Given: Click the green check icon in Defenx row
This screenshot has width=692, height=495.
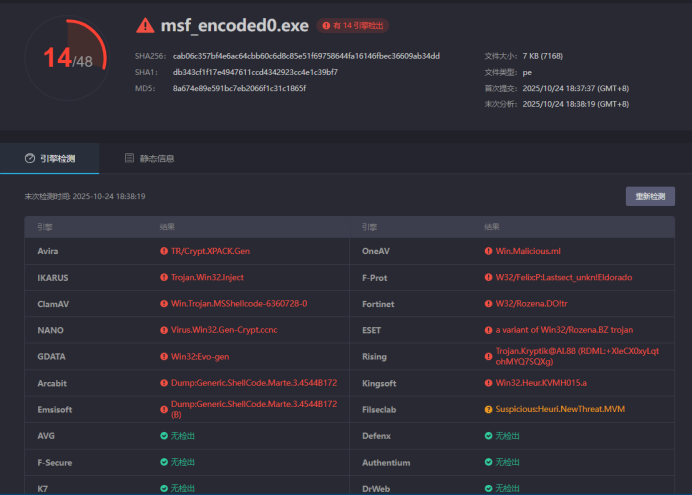Looking at the screenshot, I should [x=488, y=436].
